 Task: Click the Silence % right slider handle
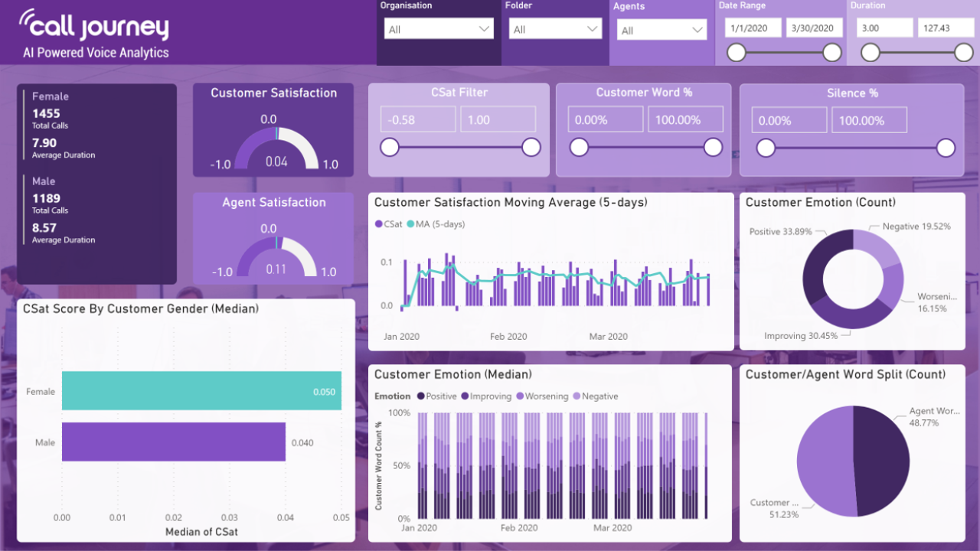(946, 148)
